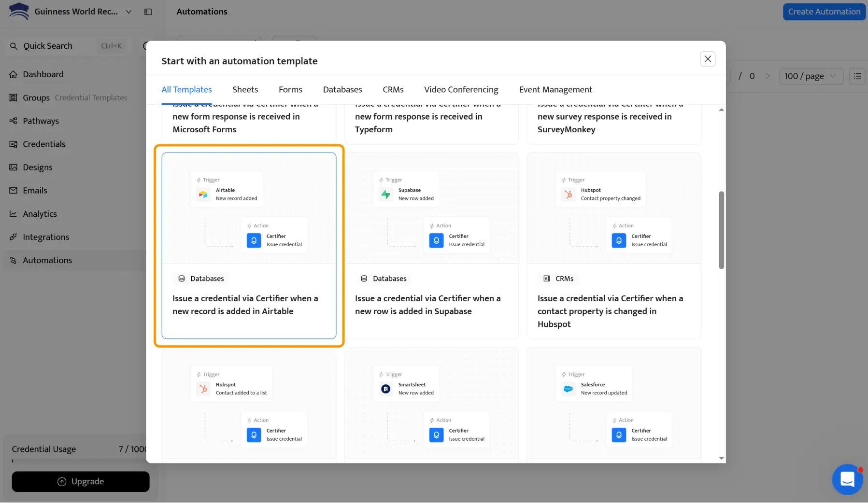The width and height of the screenshot is (868, 503).
Task: Click the Dashboard home icon
Action: click(x=13, y=74)
